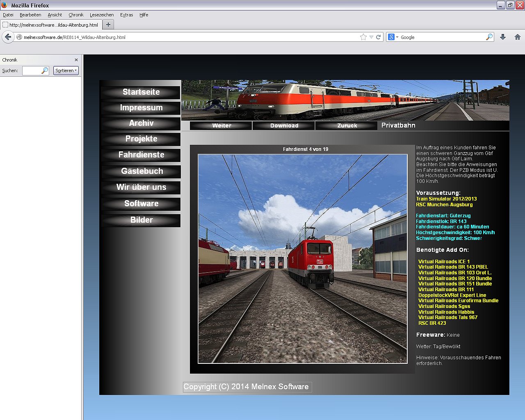Click the Chronik sidebar search field
This screenshot has height=420, width=525.
coord(32,71)
